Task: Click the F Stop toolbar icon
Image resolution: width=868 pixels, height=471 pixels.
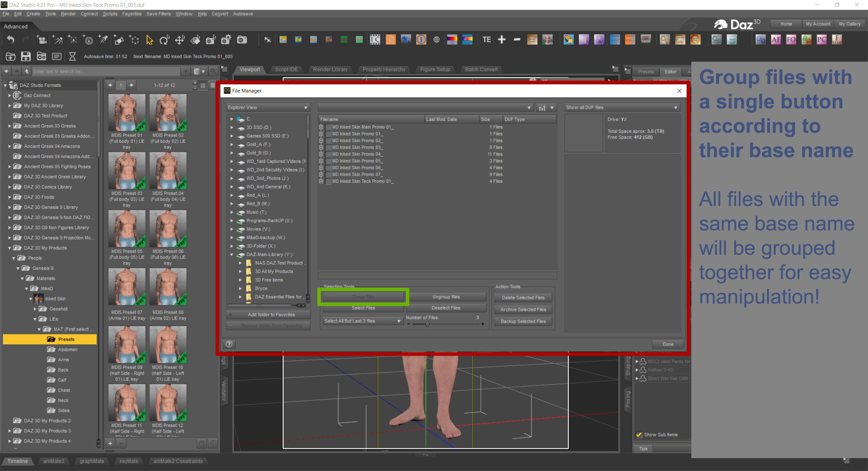Action: click(x=837, y=40)
